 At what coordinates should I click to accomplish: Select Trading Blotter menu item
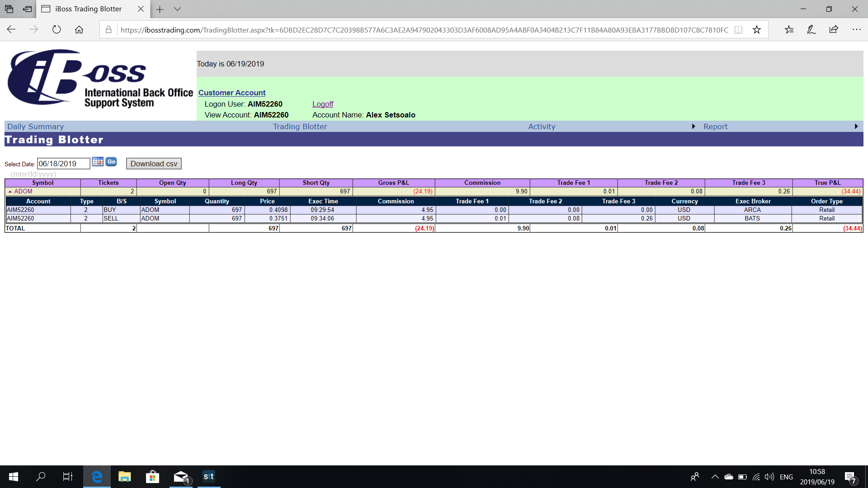click(300, 127)
